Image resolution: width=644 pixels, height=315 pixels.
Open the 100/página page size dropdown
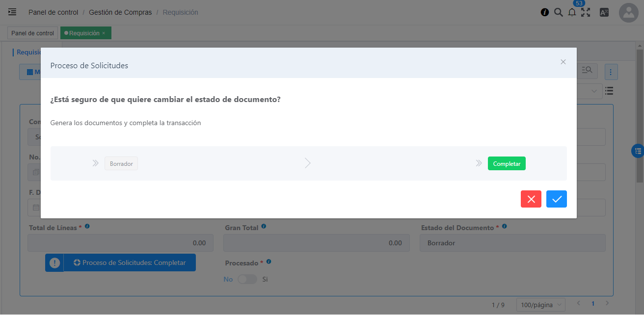click(540, 305)
